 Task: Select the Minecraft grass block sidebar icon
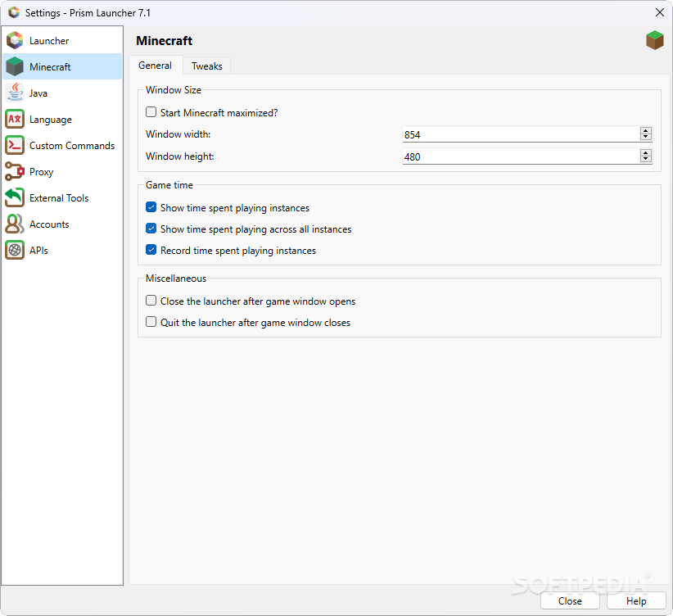click(15, 66)
